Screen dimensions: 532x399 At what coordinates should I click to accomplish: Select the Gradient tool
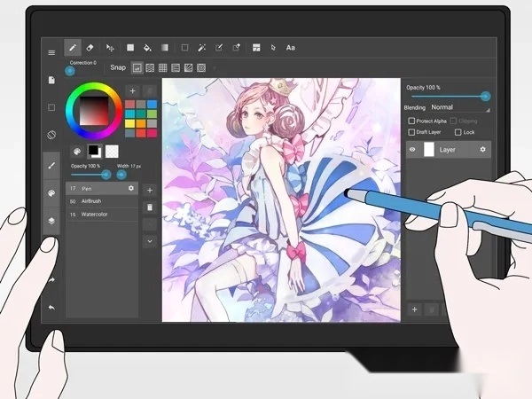click(x=164, y=48)
